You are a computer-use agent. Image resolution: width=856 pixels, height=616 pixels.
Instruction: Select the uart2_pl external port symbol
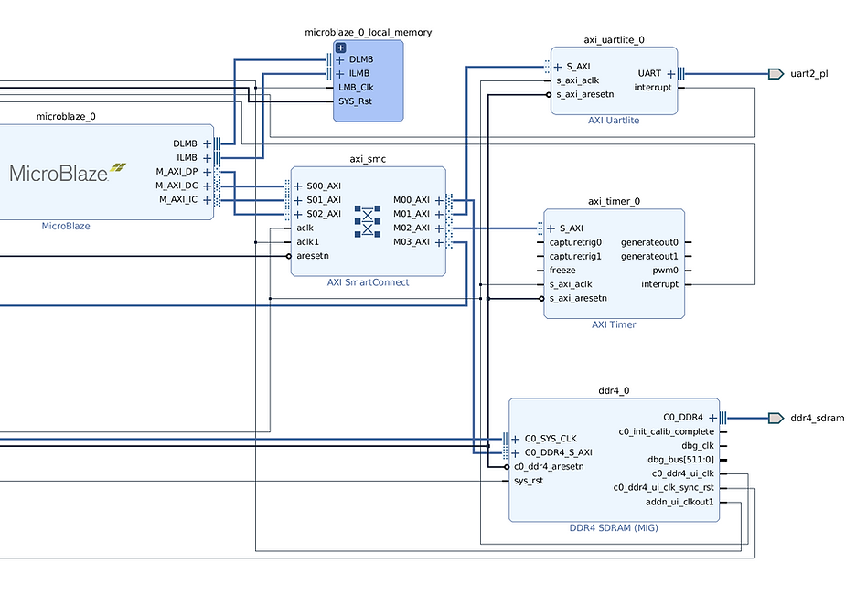pos(776,73)
